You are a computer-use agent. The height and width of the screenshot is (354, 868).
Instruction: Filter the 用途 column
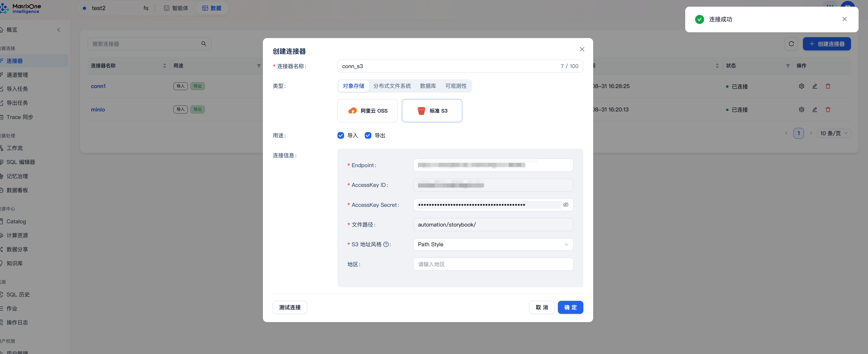point(259,66)
